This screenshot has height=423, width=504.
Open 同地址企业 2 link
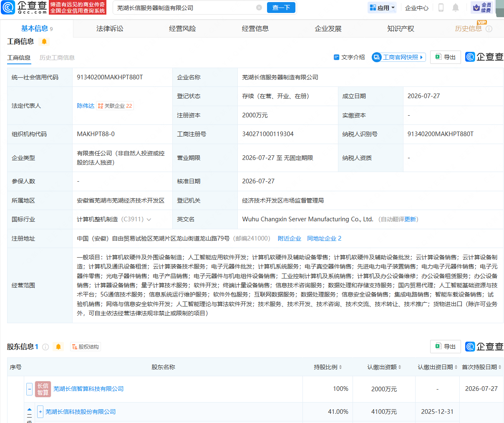click(324, 238)
